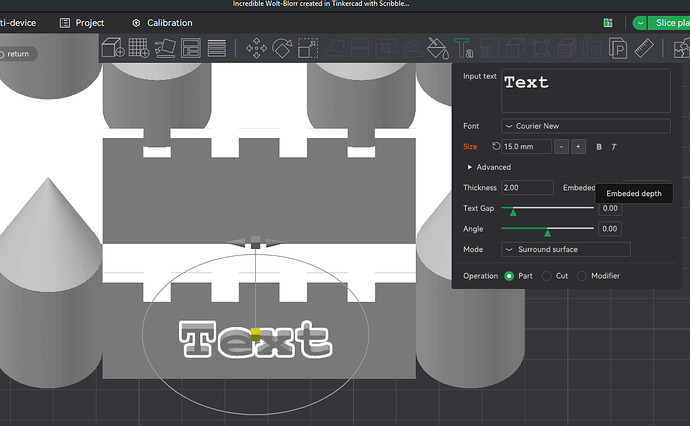
Task: Click the Text Gap slider handle
Action: click(513, 213)
